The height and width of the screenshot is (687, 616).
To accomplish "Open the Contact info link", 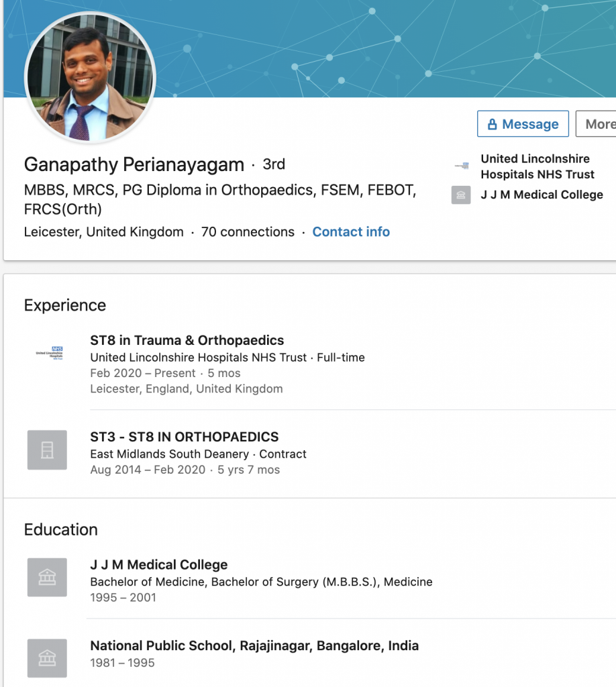I will click(x=351, y=231).
